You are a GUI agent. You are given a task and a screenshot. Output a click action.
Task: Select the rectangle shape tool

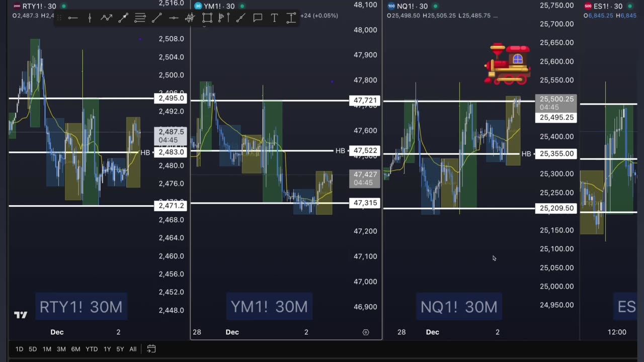(x=207, y=18)
